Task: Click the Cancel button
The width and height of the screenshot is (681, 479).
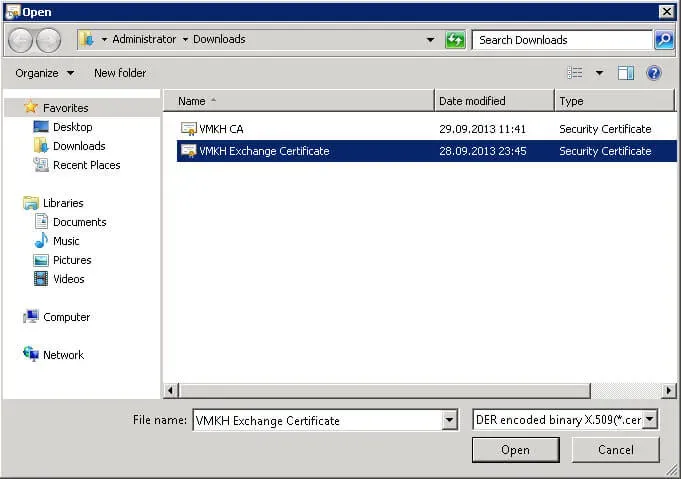Action: click(615, 450)
